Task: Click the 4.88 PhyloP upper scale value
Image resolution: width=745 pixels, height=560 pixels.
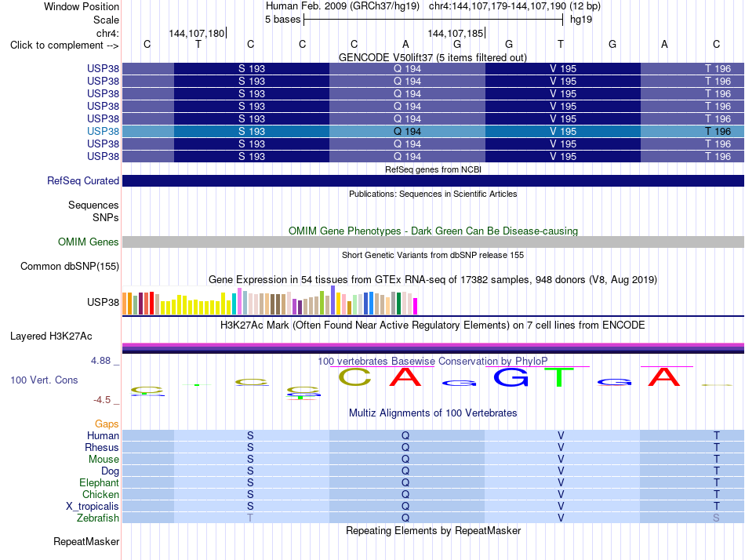Action: pyautogui.click(x=100, y=361)
